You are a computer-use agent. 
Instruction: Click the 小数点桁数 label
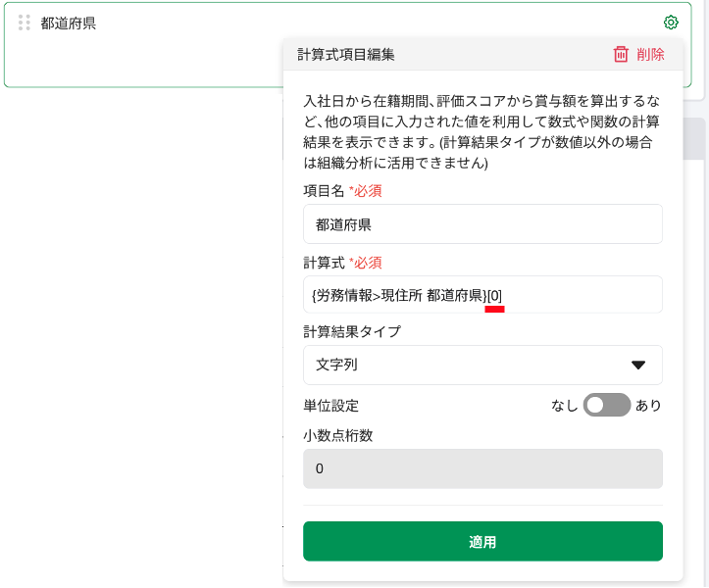click(x=338, y=435)
